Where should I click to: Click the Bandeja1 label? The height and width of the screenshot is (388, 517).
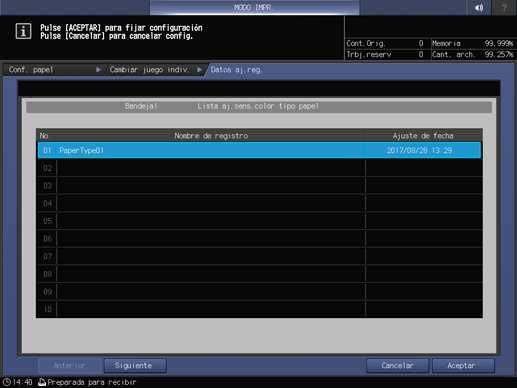[x=141, y=106]
